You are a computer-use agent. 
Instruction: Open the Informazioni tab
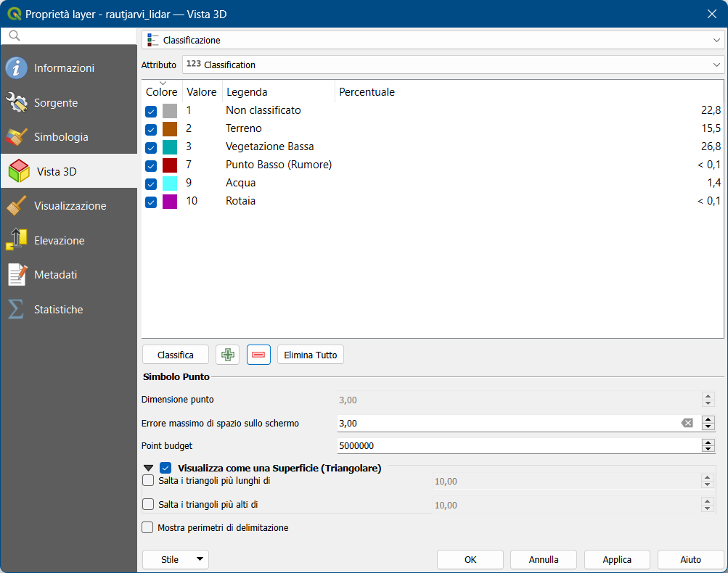tap(69, 68)
